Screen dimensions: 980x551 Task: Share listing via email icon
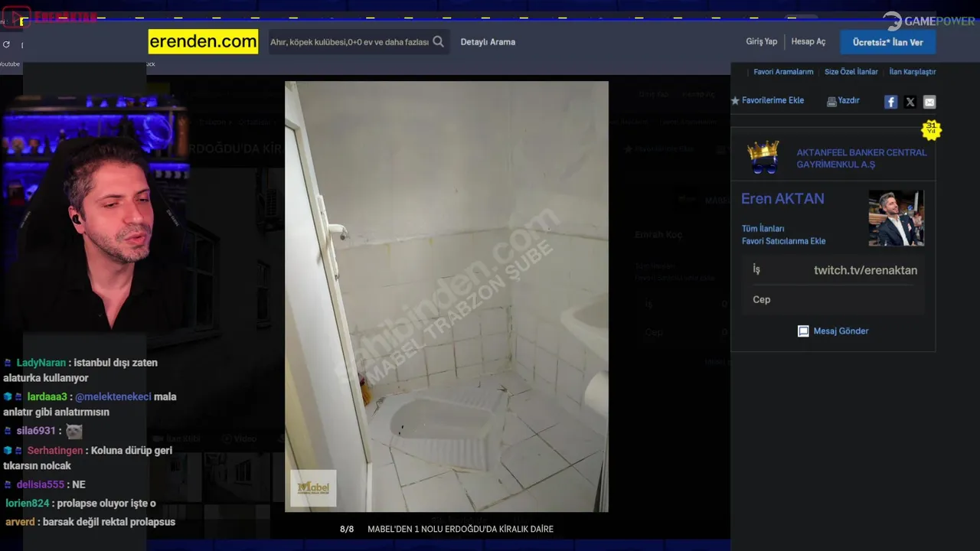click(929, 102)
